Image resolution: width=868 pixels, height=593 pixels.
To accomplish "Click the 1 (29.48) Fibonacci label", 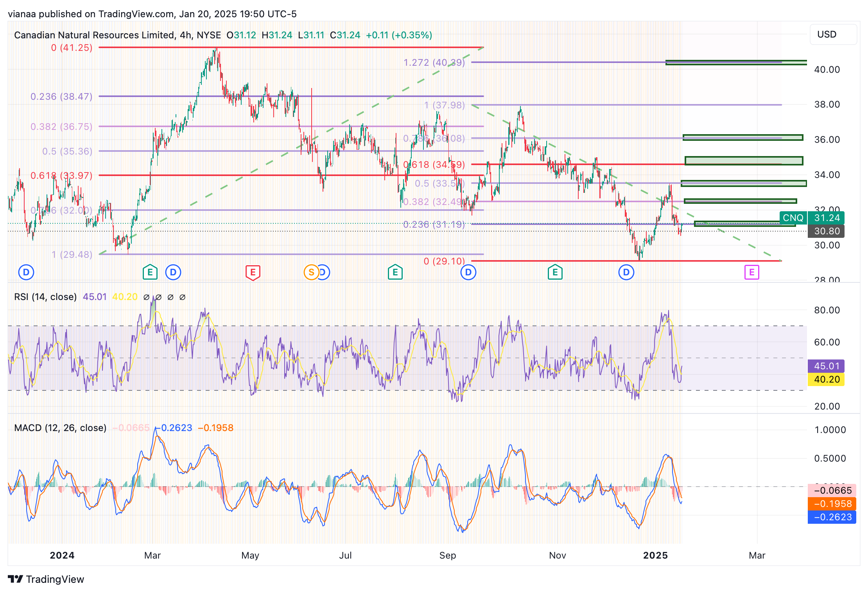I will (72, 255).
